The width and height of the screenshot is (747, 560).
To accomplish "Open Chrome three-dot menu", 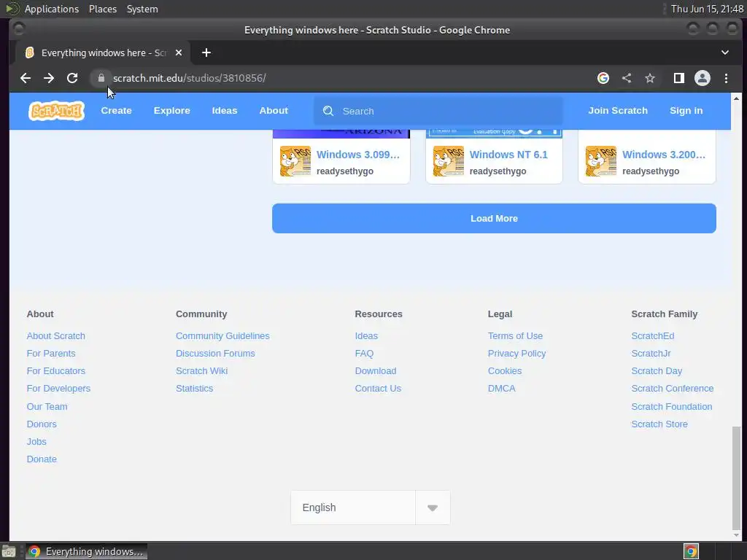I will pos(726,78).
